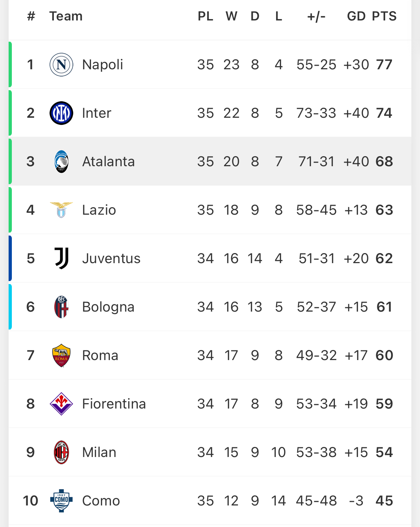Select the Fiorentina purple crest

coord(61,404)
